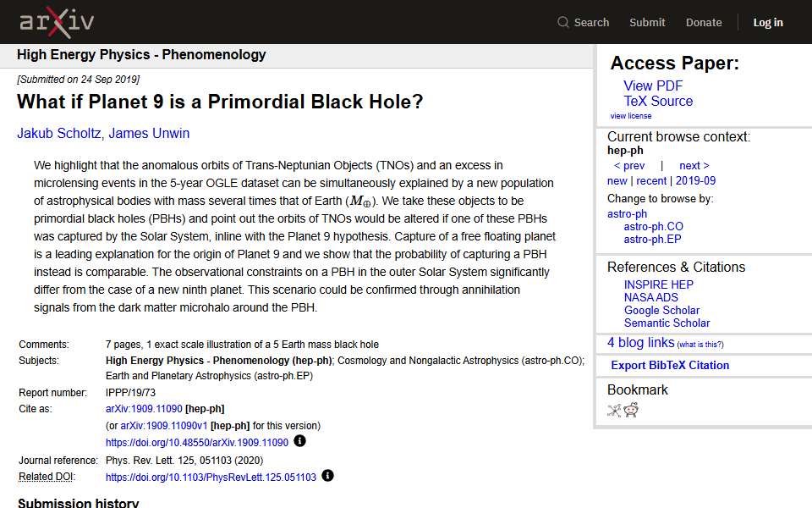This screenshot has width=812, height=508.
Task: Open PhysRevLett.125.051103 DOI link
Action: coord(211,478)
